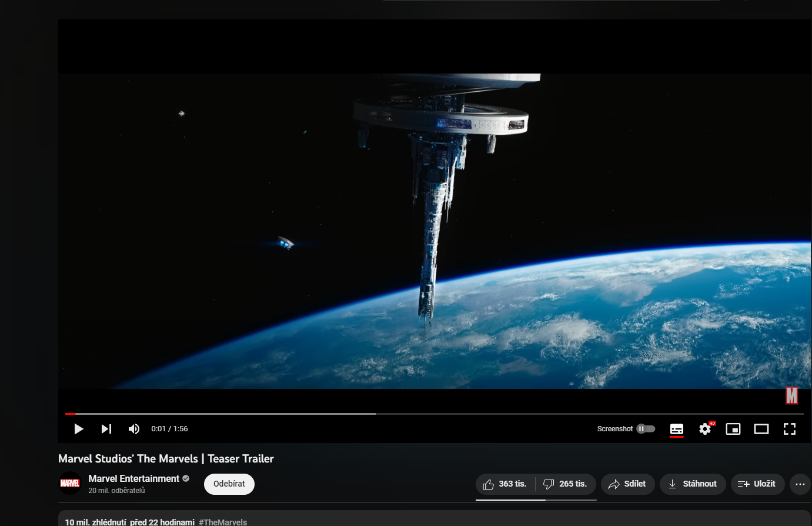
Task: Open the video settings gear menu
Action: point(705,429)
